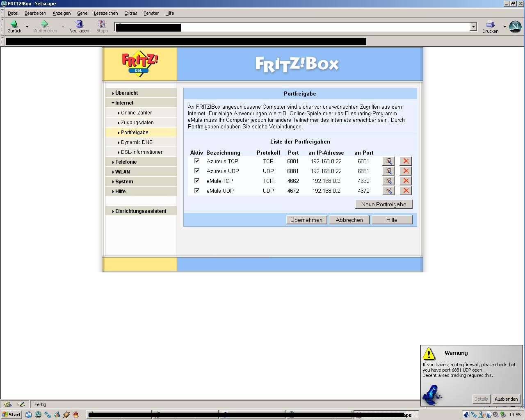Click the Stopp toolbar icon
The image size is (525, 420).
pyautogui.click(x=102, y=24)
